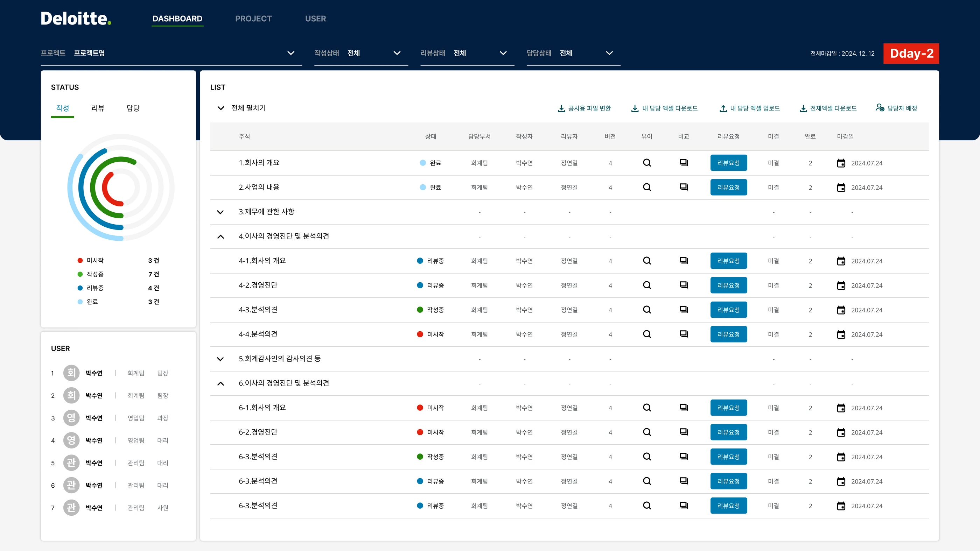
Task: Click 영업팀 department of user 4
Action: pos(136,441)
